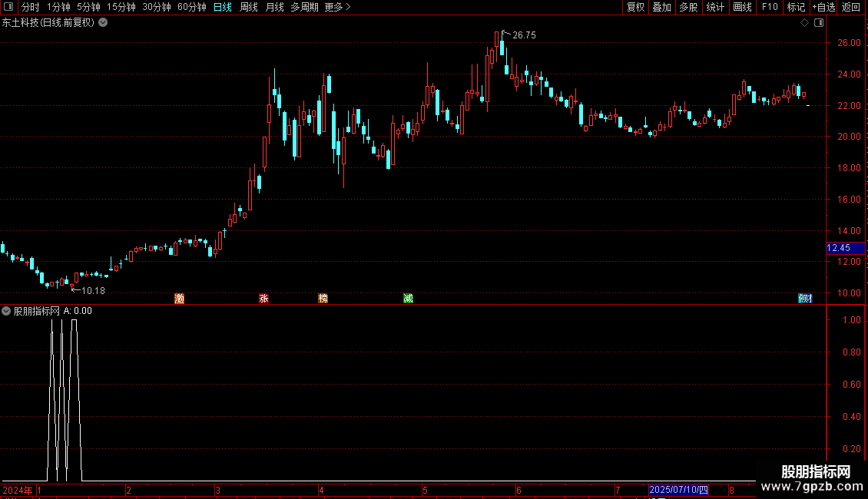The image size is (868, 499).
Task: Open dropdown beside 东土科技 chart title
Action: 103,23
